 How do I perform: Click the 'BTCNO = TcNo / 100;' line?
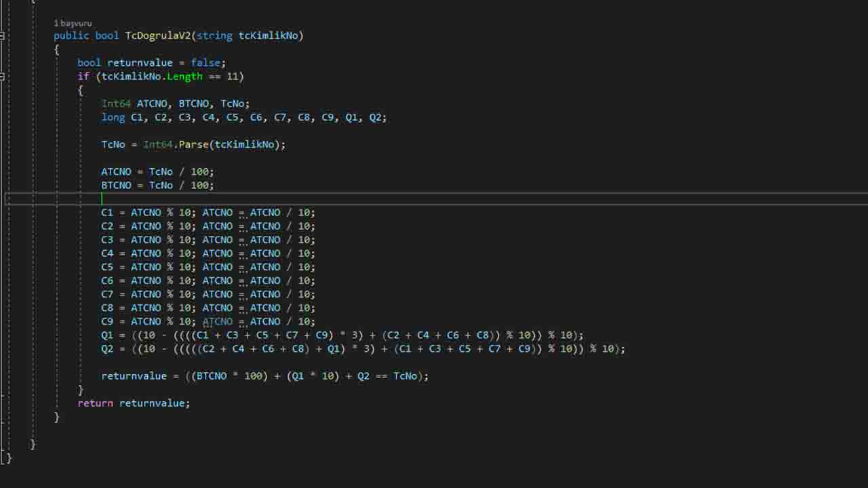pyautogui.click(x=158, y=185)
